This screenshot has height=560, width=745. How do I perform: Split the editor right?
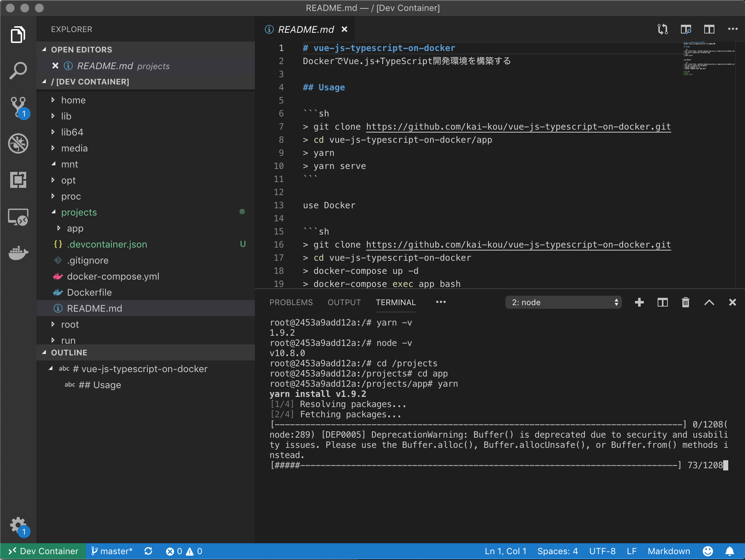709,29
